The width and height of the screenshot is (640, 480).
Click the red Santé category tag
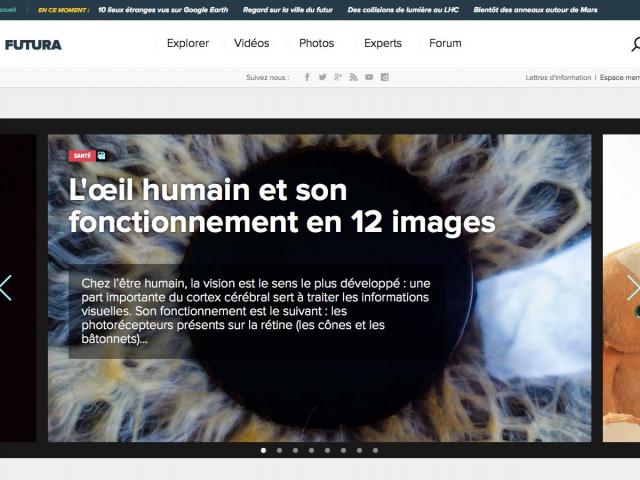coord(82,156)
